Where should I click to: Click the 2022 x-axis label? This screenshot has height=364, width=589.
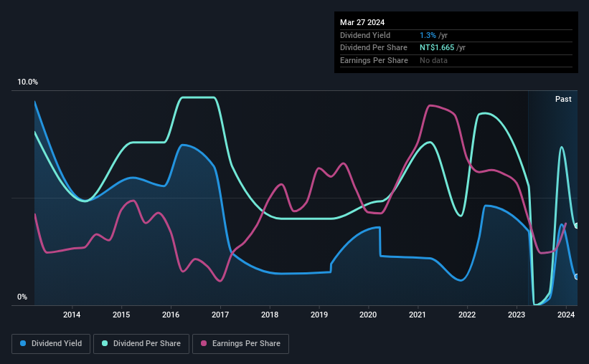[467, 315]
